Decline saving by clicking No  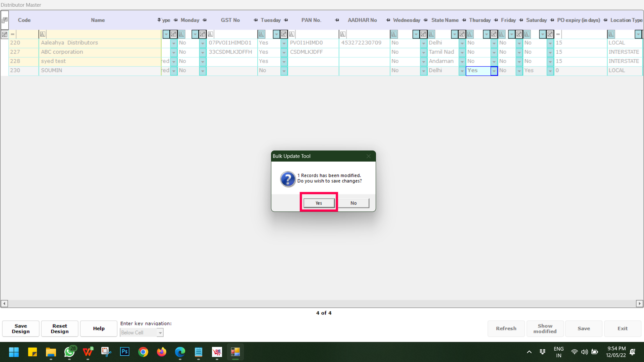354,203
